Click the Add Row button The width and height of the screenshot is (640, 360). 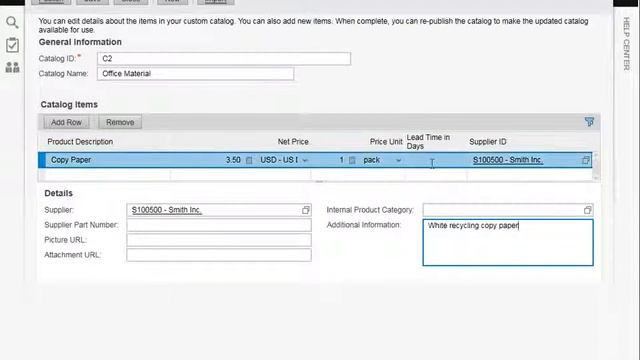tap(67, 122)
